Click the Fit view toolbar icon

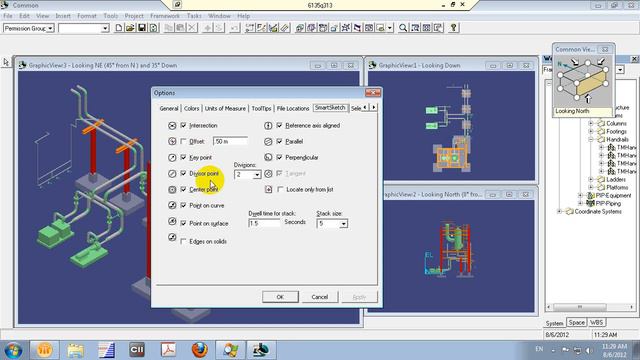(x=427, y=28)
